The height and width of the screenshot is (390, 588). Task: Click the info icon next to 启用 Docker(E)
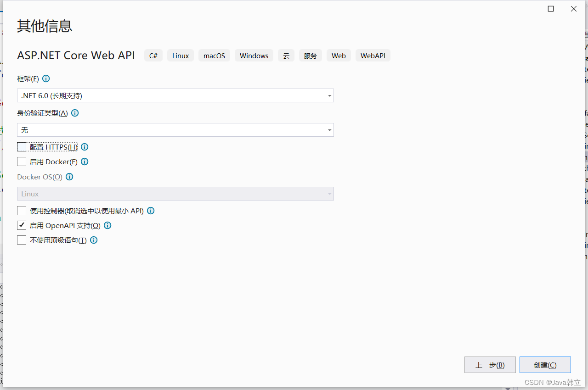coord(85,162)
